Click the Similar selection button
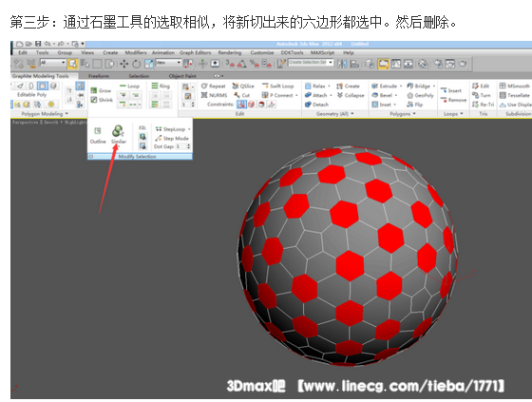 coord(119,134)
